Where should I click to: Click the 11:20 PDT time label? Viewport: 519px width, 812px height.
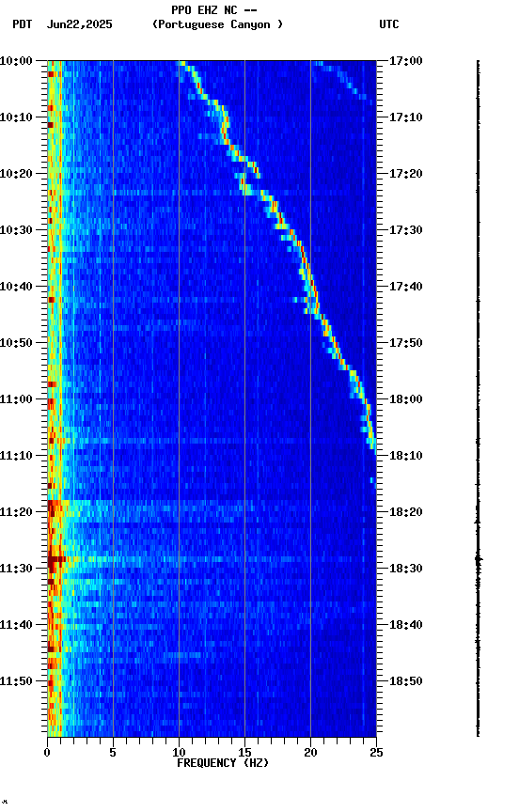tap(16, 512)
